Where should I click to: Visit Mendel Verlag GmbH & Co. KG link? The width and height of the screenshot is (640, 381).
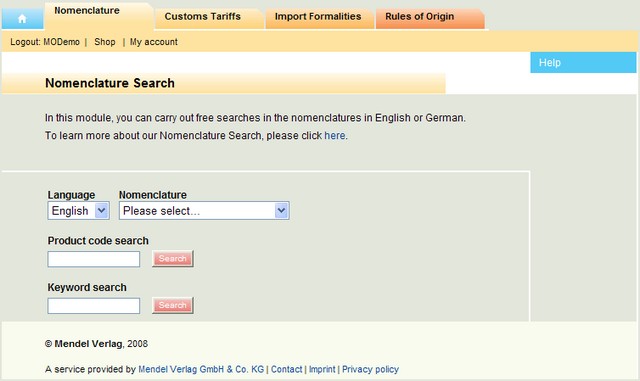pos(201,369)
